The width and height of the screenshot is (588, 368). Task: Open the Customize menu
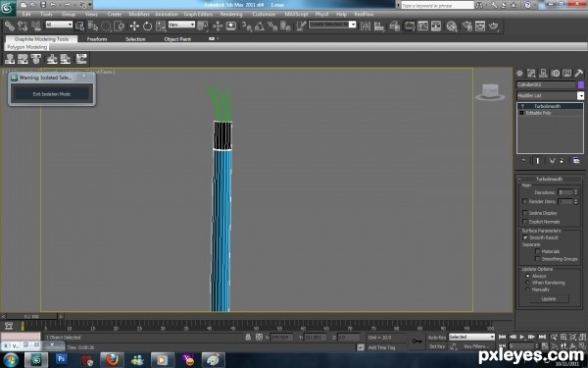click(x=264, y=15)
